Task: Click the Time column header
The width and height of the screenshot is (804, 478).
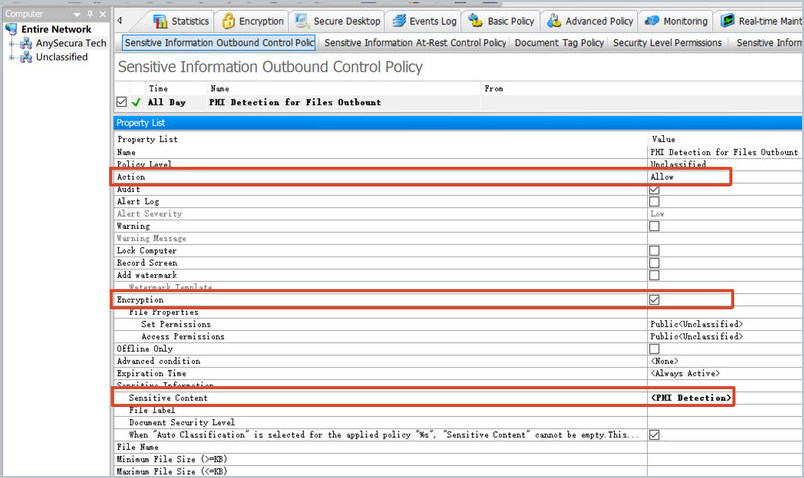Action: point(158,88)
